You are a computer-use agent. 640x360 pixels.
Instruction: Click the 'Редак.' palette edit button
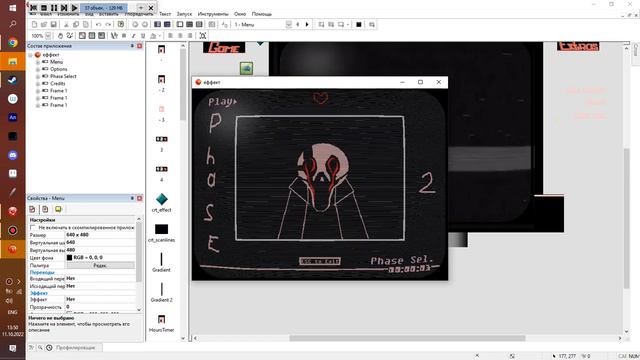(x=100, y=265)
